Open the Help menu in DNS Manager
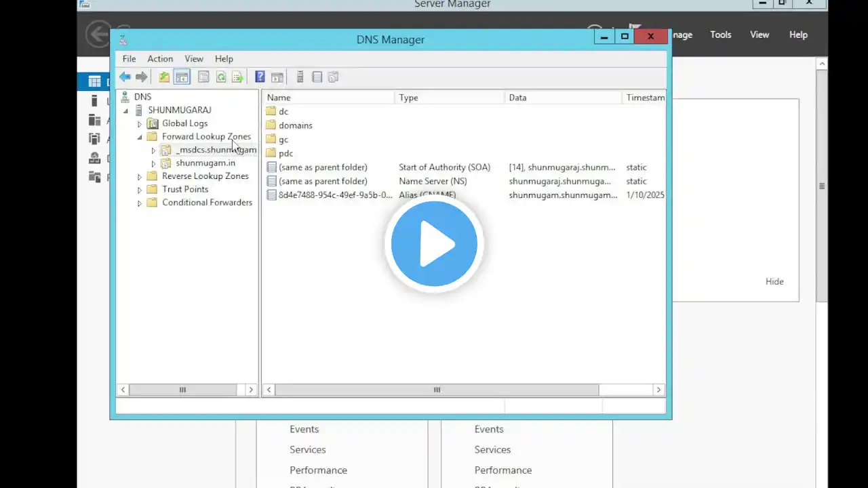868x488 pixels. [224, 59]
